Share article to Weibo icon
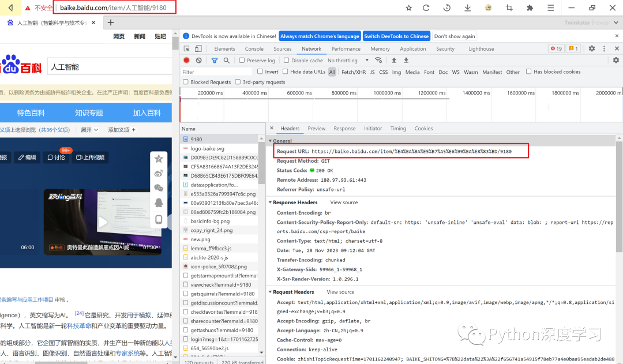 tap(159, 174)
